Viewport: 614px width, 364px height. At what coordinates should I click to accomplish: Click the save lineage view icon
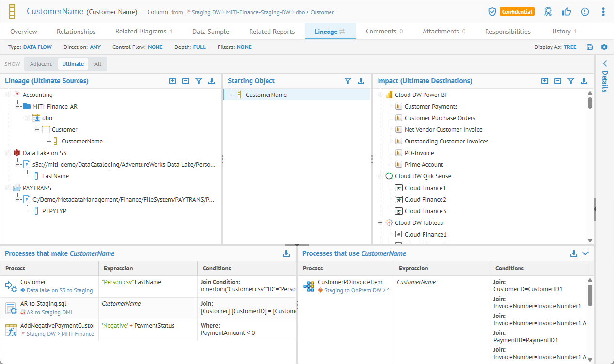tap(590, 47)
